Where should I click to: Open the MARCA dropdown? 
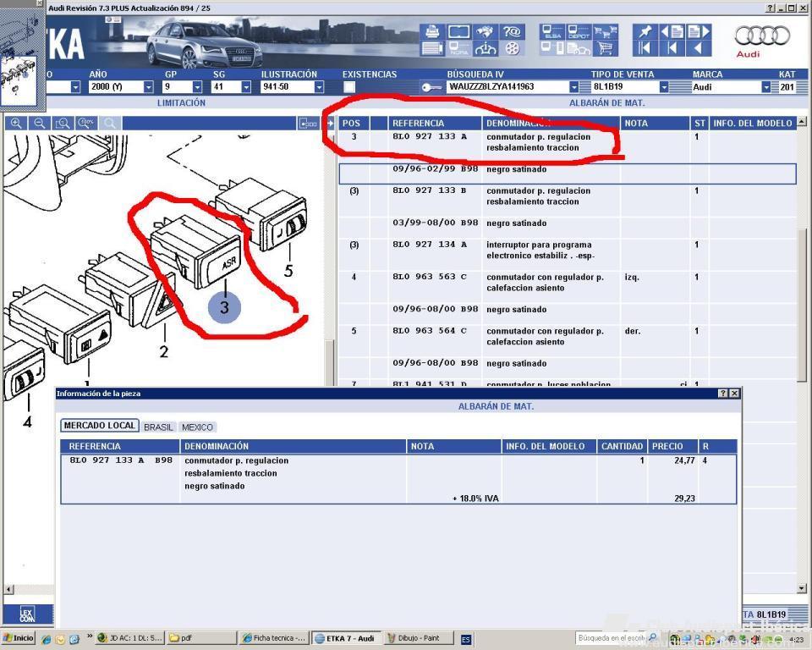(x=766, y=87)
